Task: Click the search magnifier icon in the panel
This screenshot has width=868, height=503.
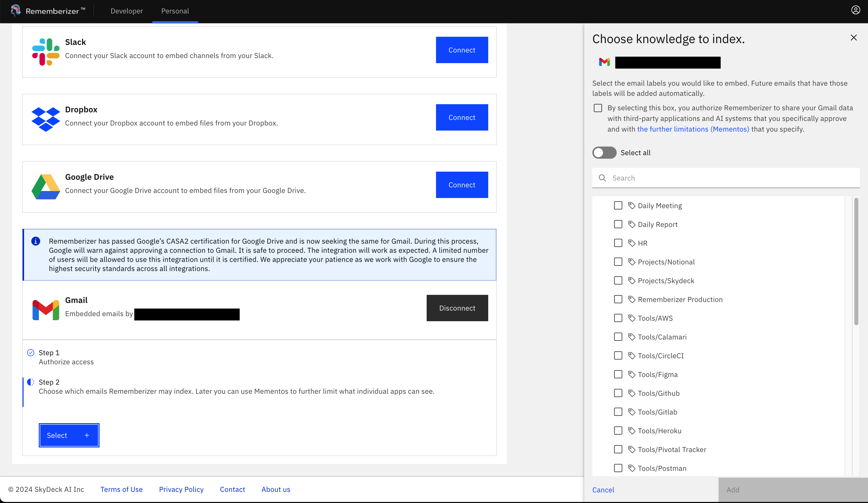Action: tap(602, 177)
